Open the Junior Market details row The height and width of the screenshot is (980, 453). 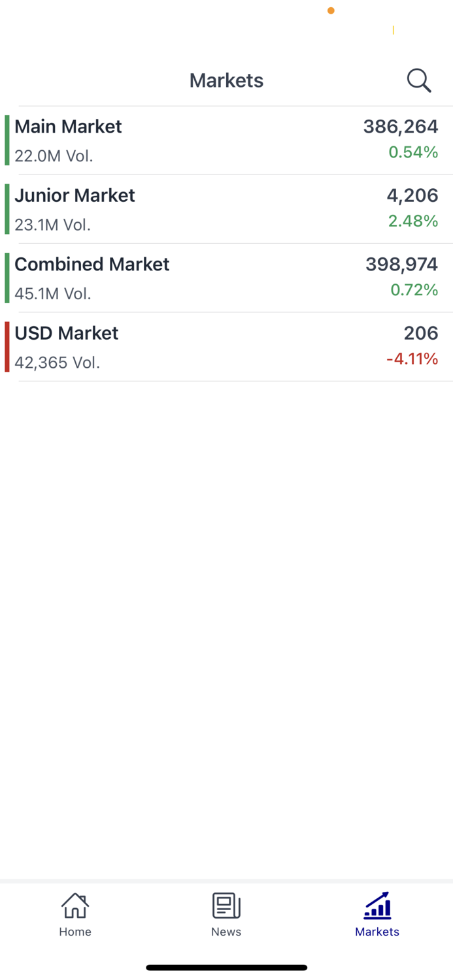click(226, 208)
